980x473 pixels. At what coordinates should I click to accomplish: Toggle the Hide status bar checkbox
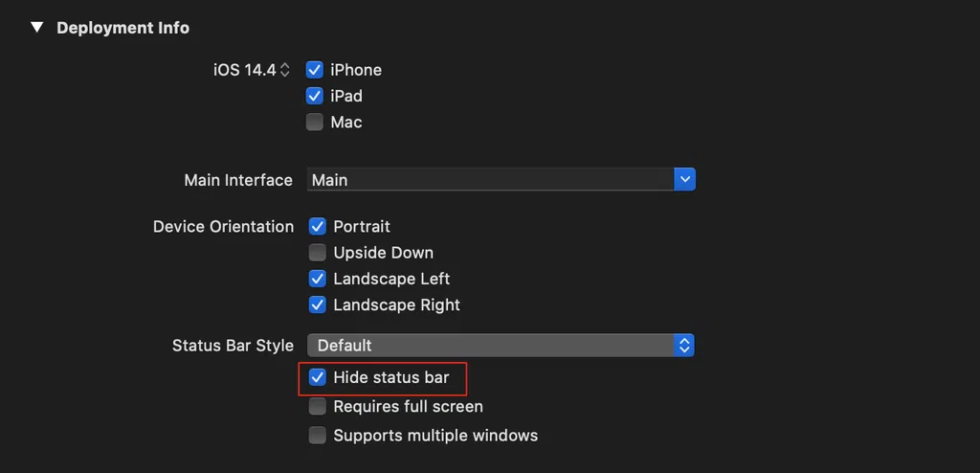(318, 377)
